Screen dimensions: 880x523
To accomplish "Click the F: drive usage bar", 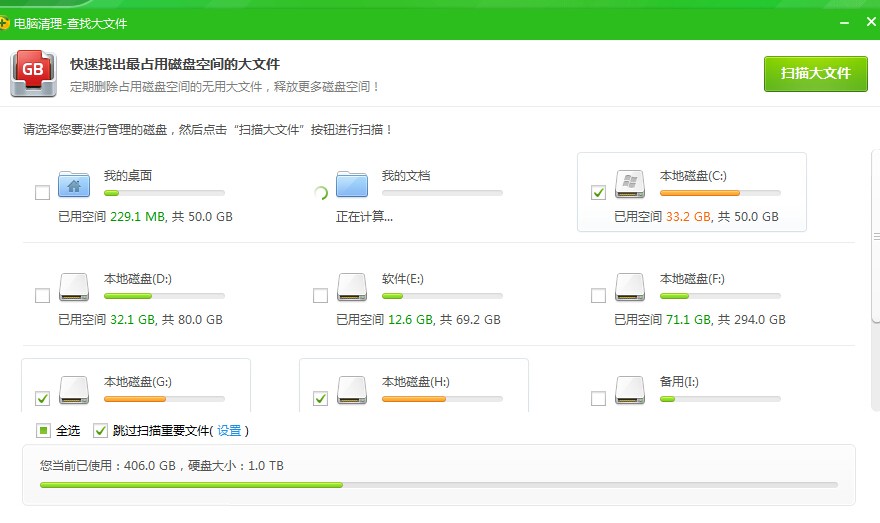I will tap(720, 296).
